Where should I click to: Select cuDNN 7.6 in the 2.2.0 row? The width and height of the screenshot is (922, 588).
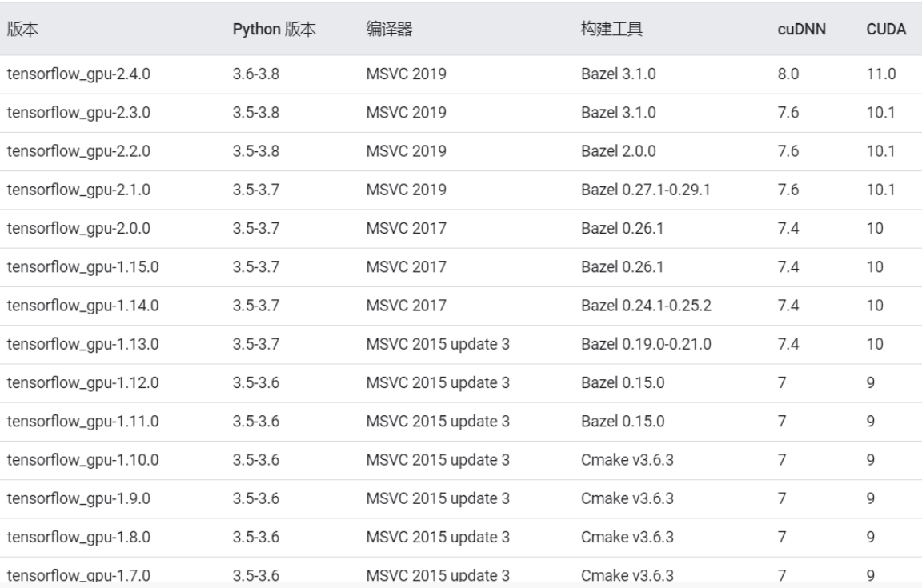coord(788,151)
